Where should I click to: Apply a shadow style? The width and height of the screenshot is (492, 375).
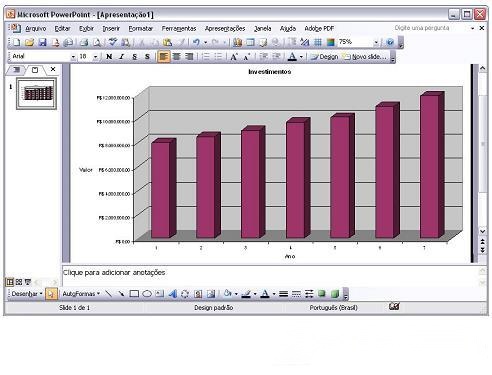pyautogui.click(x=322, y=294)
